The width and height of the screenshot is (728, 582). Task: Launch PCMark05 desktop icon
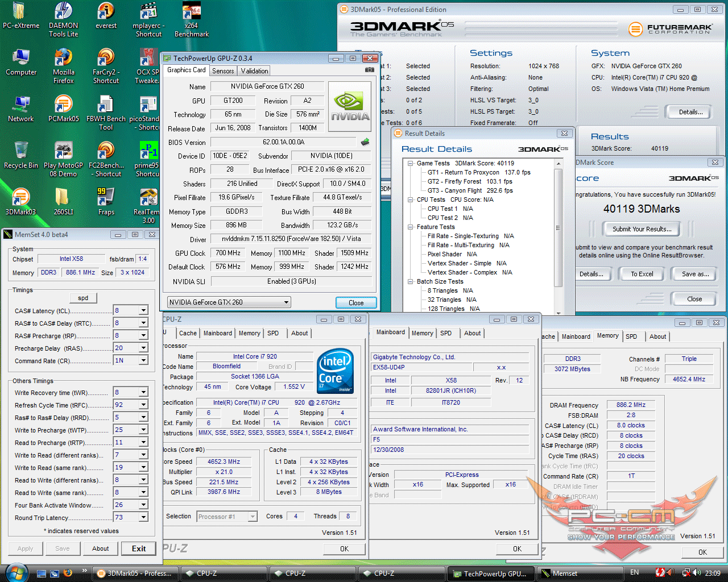(x=63, y=109)
